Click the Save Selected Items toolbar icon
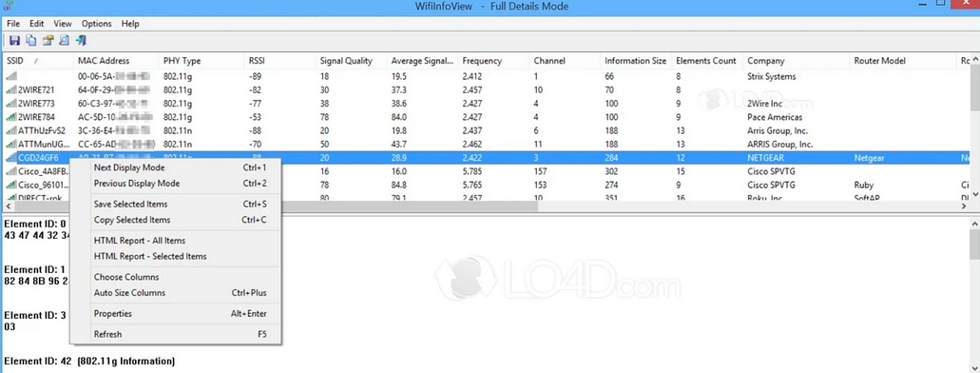 point(14,41)
